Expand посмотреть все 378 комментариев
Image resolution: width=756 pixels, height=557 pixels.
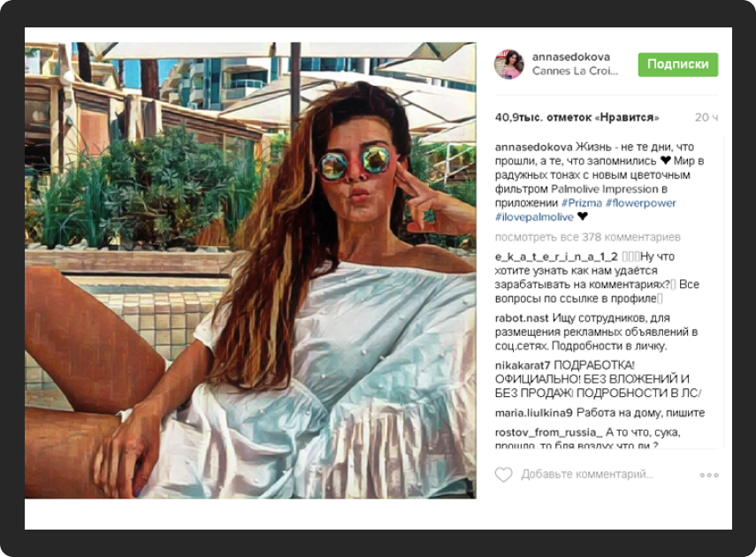click(x=588, y=237)
